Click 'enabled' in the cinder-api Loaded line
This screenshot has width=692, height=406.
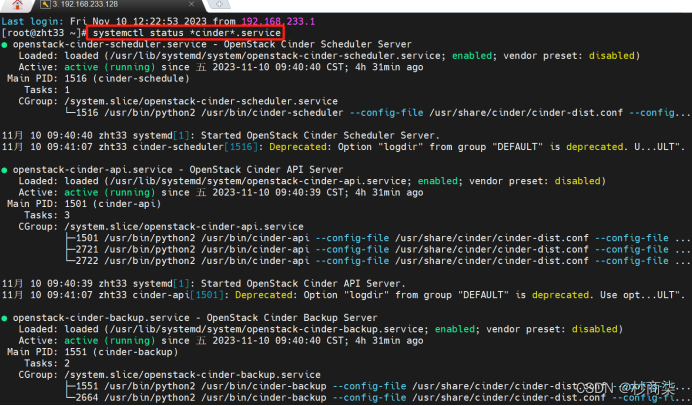pos(438,181)
